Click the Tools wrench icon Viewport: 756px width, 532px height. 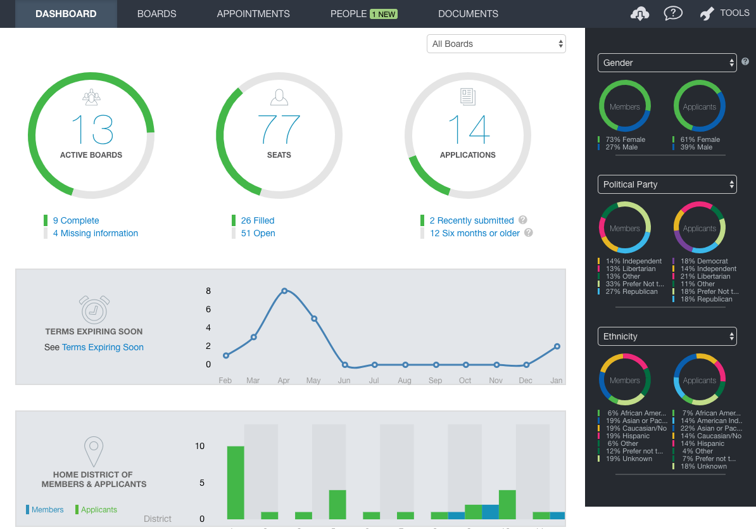point(707,14)
